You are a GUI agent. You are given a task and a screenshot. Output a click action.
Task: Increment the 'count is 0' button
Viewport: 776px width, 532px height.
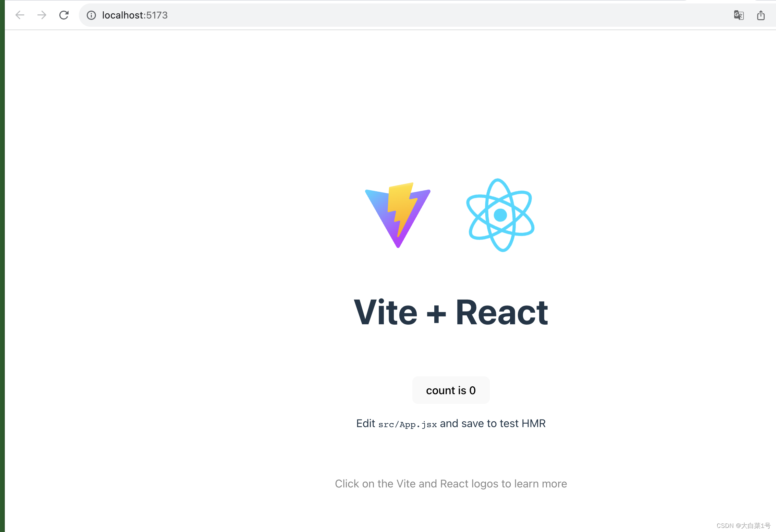451,390
